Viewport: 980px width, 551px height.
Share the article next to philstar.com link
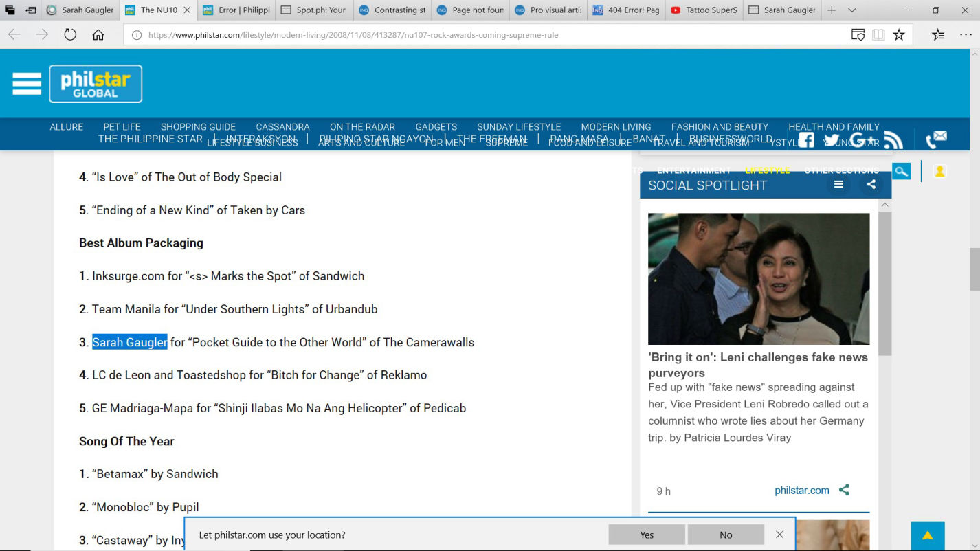845,490
